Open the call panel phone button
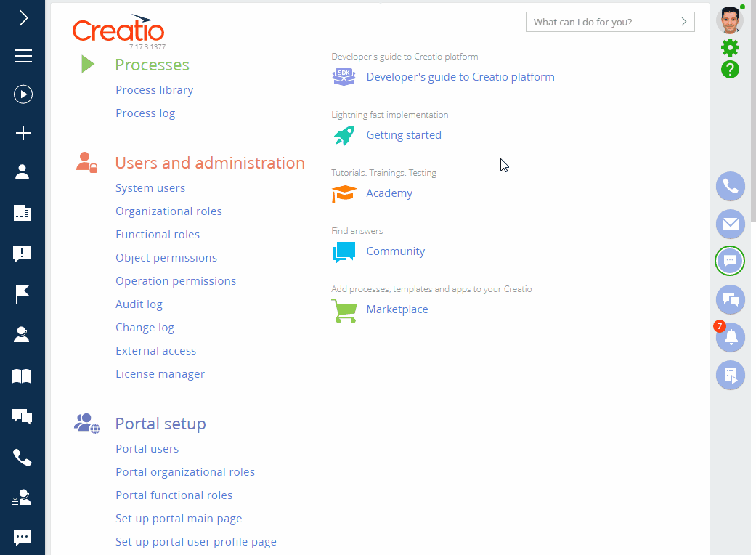 pos(731,186)
